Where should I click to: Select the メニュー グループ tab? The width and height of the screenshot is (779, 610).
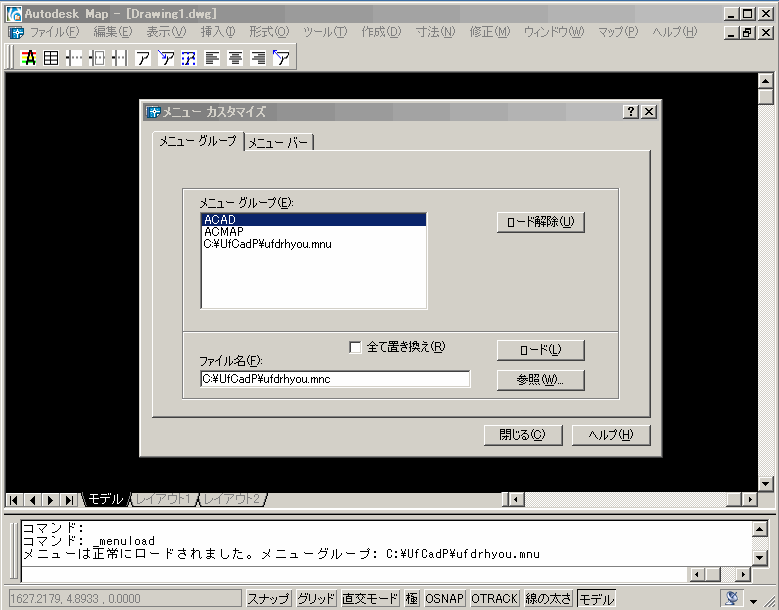(x=198, y=141)
